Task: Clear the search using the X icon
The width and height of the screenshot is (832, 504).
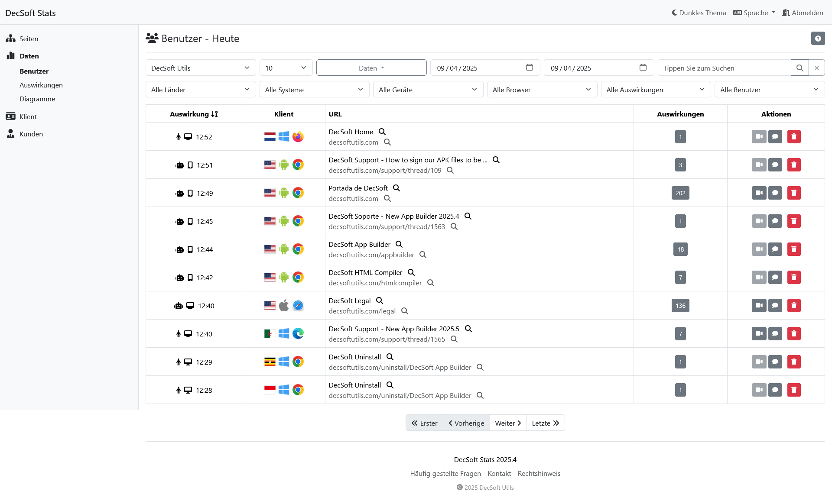Action: coord(817,68)
